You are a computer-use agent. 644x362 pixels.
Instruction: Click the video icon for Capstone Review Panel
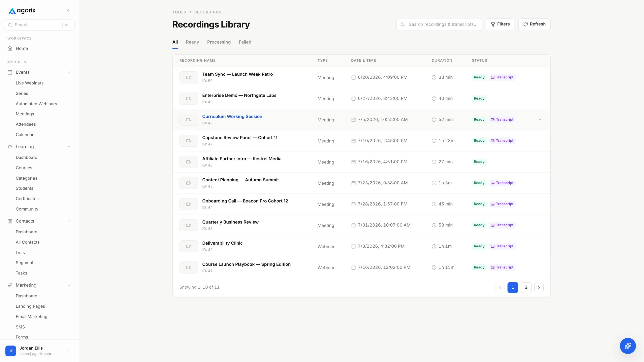pos(189,141)
